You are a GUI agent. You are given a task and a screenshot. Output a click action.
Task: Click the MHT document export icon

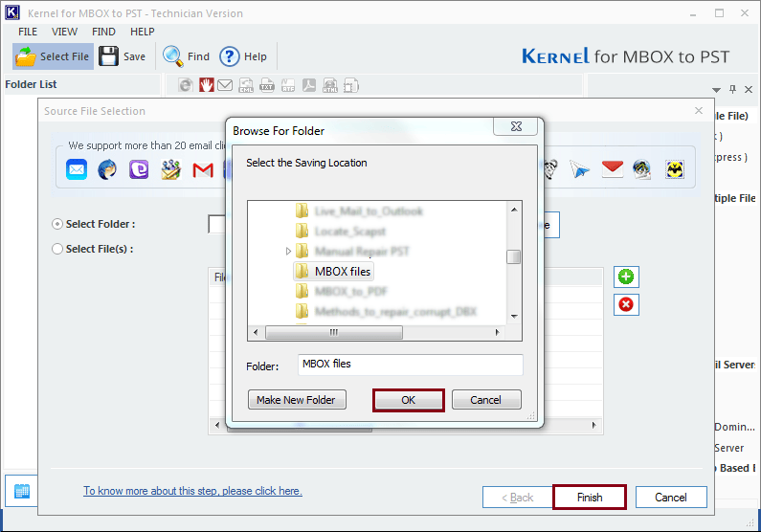[x=351, y=85]
